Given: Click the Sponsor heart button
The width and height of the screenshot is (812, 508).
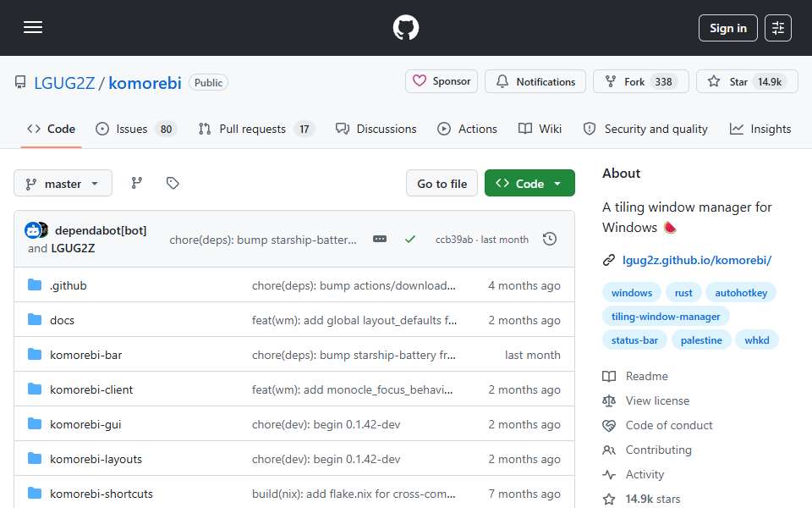Looking at the screenshot, I should (442, 81).
